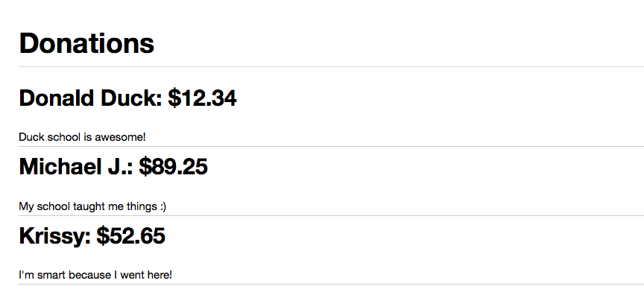Click the smiley emoticon after 'things'
Image resolution: width=644 pixels, height=295 pixels.
coord(163,206)
